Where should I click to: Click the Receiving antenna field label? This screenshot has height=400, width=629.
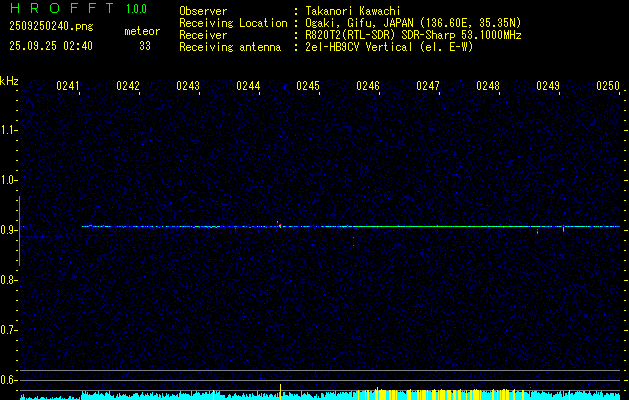click(230, 47)
